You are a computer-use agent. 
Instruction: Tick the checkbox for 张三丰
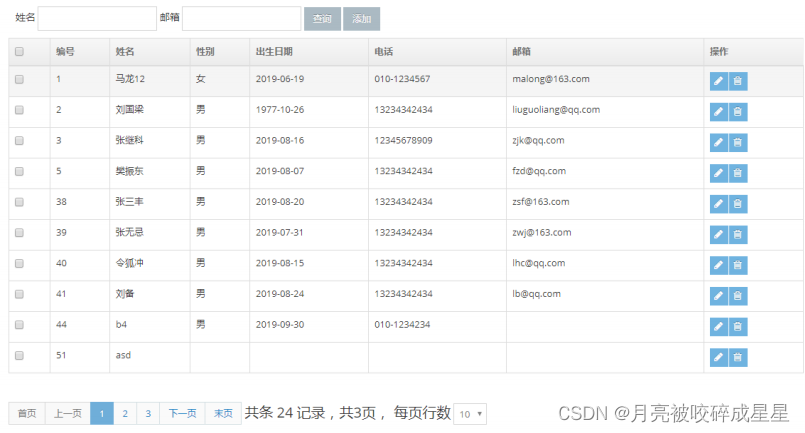pos(20,202)
